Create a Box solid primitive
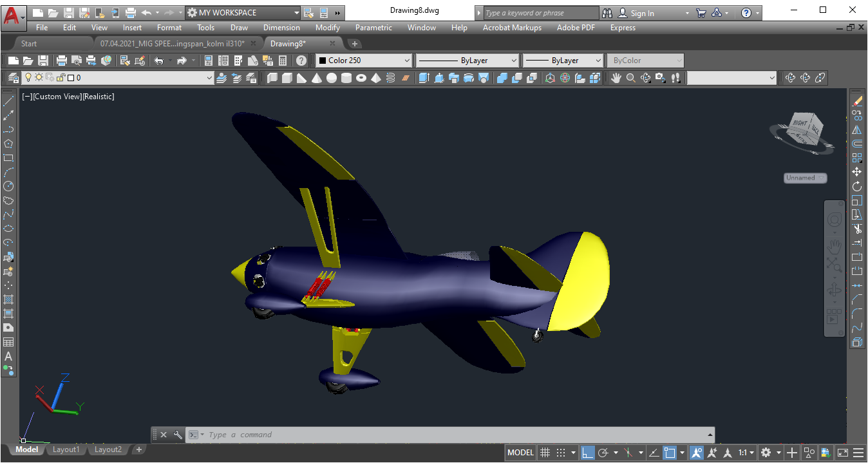 [x=287, y=78]
